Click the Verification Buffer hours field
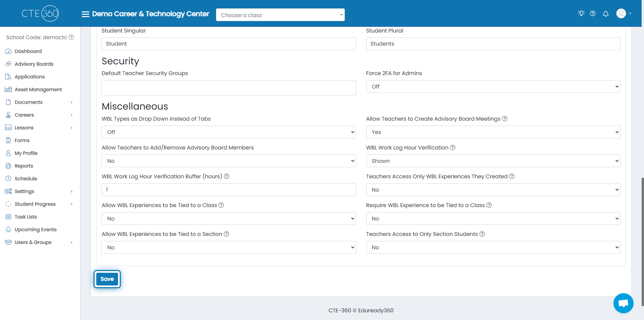Screen dimensions: 644x320 tap(229, 190)
